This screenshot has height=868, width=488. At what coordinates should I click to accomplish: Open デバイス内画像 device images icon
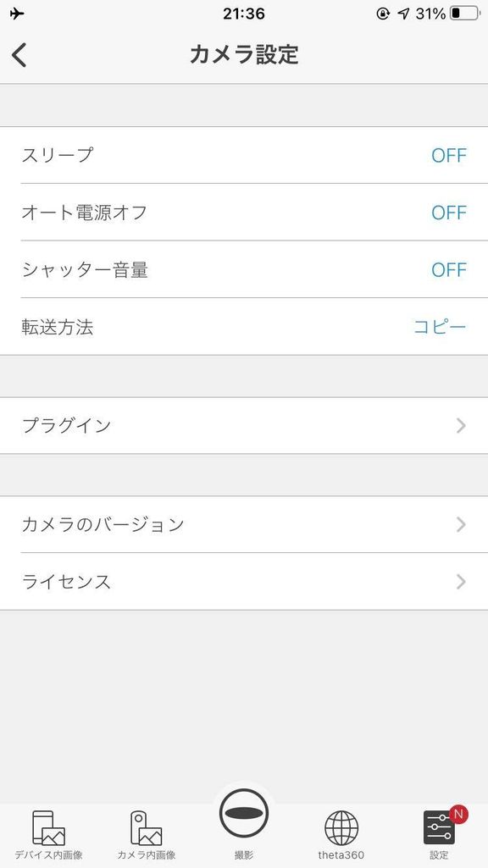(x=48, y=828)
